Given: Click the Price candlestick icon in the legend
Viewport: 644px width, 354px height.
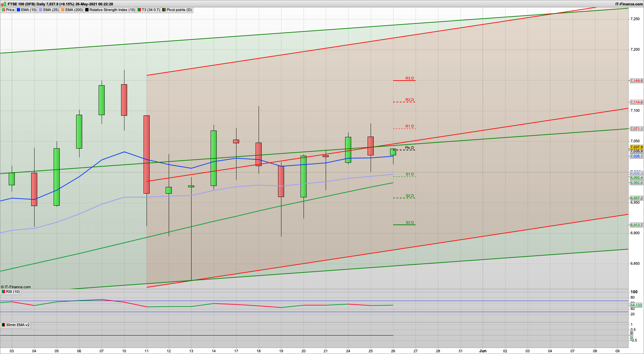Looking at the screenshot, I should (3, 10).
